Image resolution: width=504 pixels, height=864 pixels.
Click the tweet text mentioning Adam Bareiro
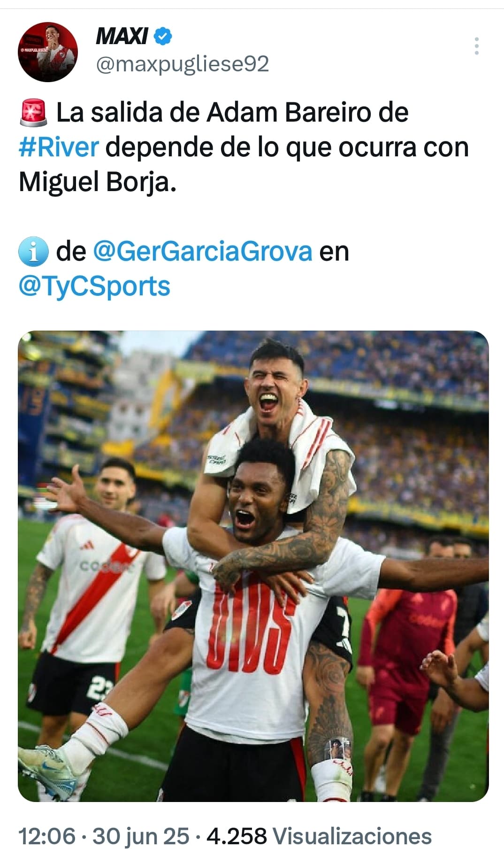(244, 147)
